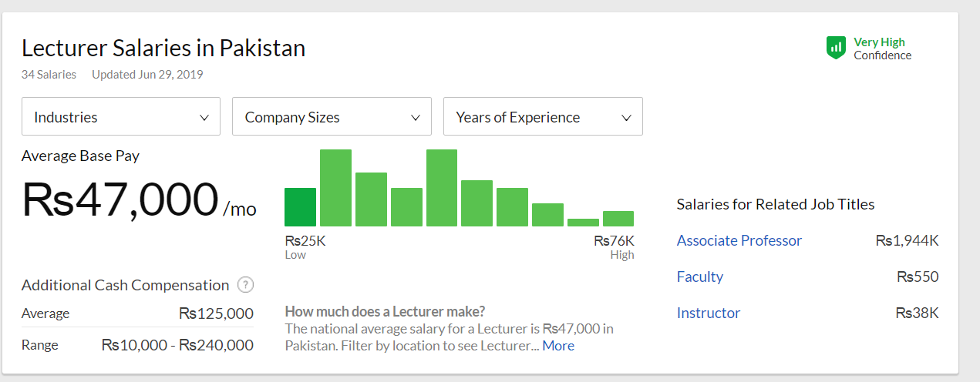The height and width of the screenshot is (382, 980).
Task: Click the fifth tall histogram bar
Action: (442, 188)
